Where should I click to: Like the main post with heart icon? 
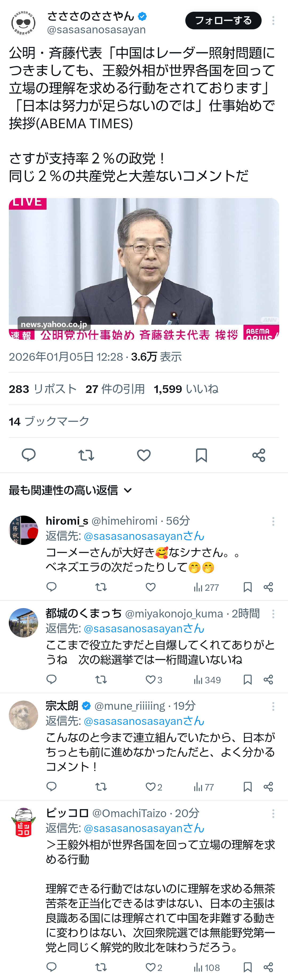point(144,455)
